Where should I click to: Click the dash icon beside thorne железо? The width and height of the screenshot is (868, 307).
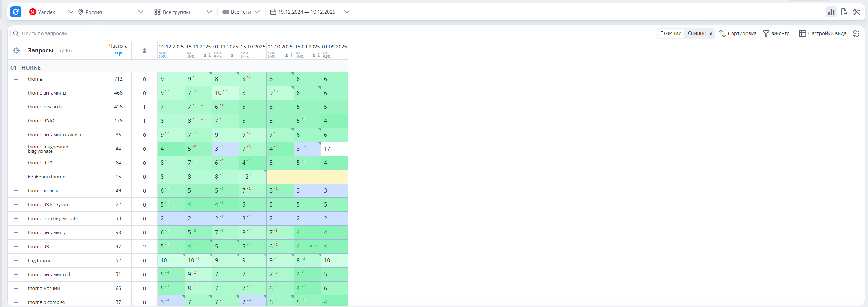pyautogui.click(x=16, y=191)
